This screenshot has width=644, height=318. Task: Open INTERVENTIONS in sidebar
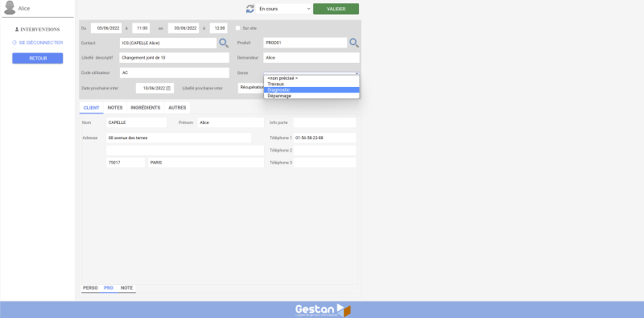(x=39, y=30)
